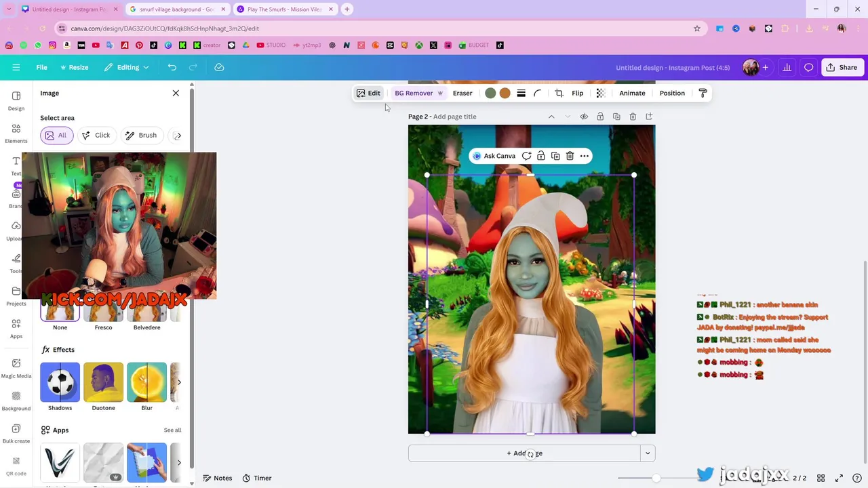
Task: Add a comment on selected image
Action: pos(526,156)
